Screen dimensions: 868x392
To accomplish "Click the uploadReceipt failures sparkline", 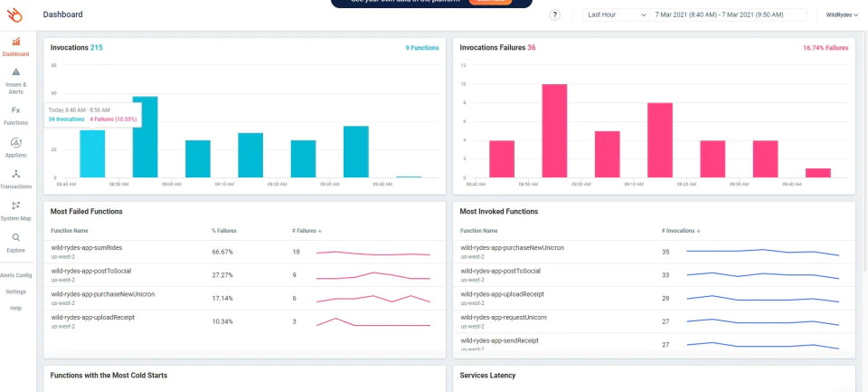I will coord(373,322).
